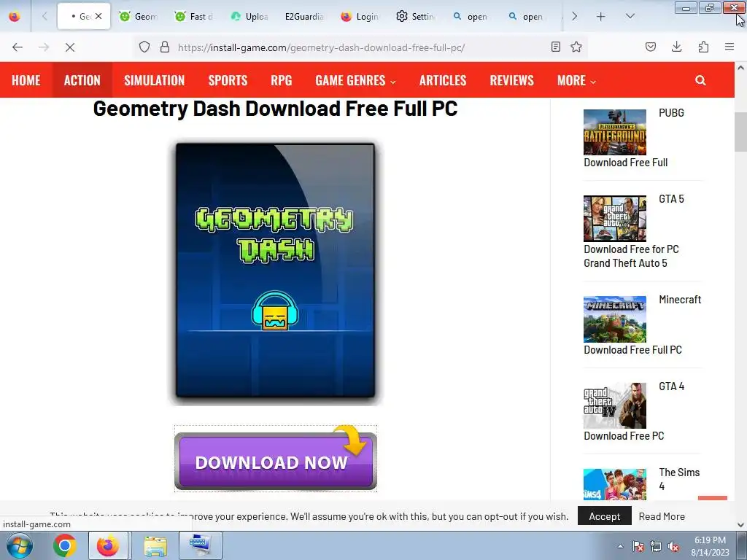Open the Minecraft thumbnail image
The image size is (747, 560).
point(615,319)
